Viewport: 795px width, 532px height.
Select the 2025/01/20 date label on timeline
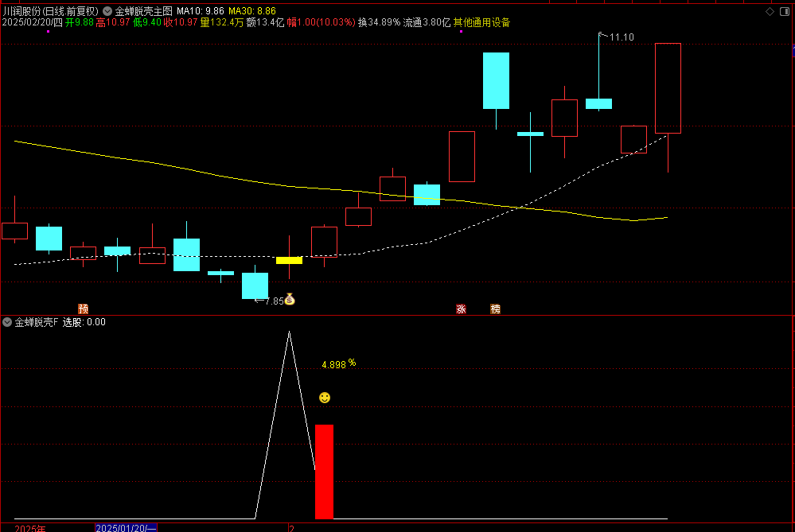coord(126,527)
